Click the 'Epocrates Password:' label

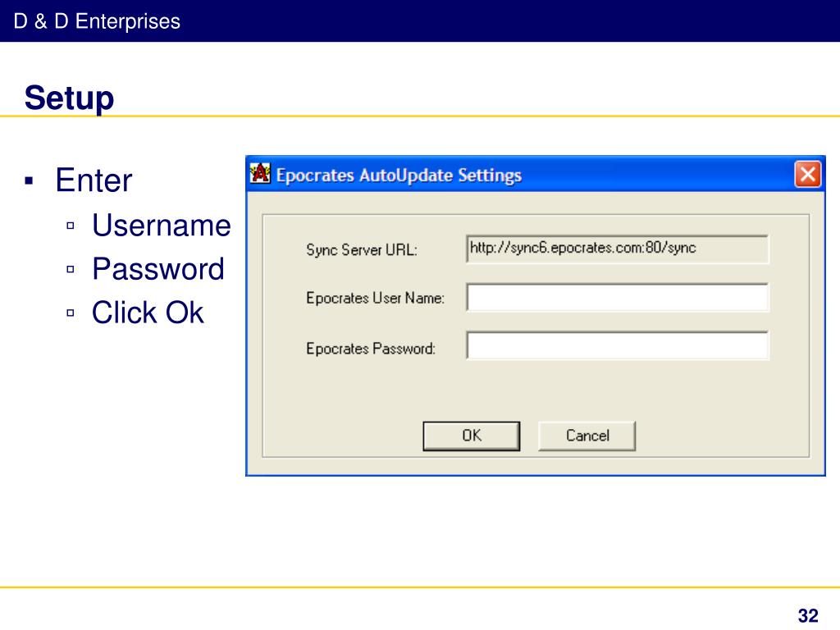[x=371, y=349]
